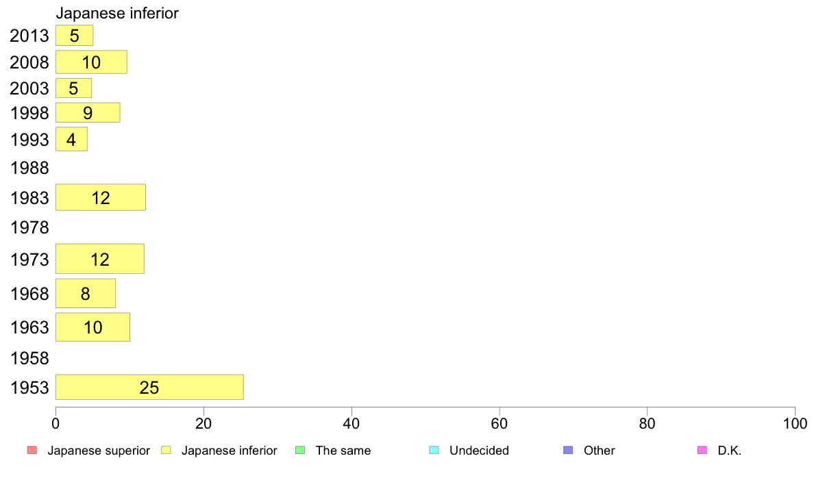Click the Japanese inferior chart title
814x504 pixels.
pos(117,13)
